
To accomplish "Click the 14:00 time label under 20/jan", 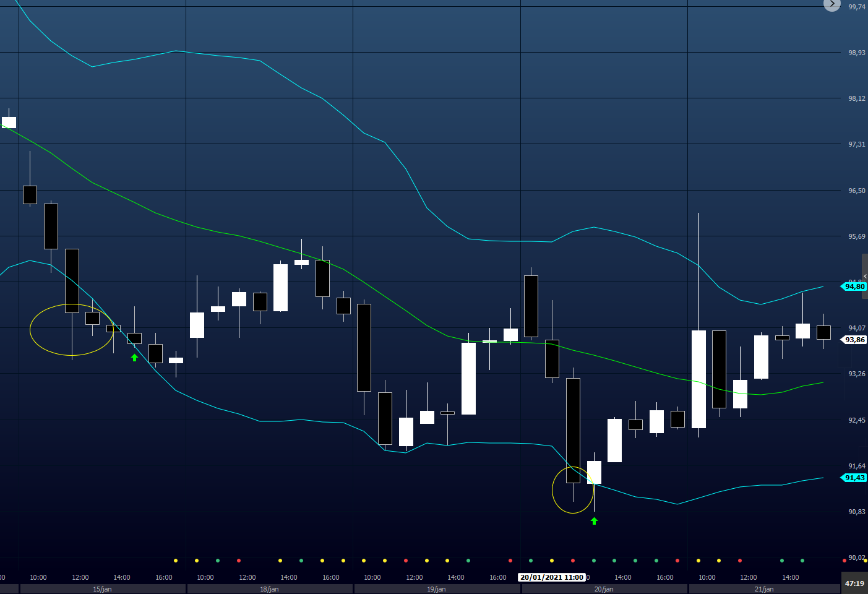I will point(623,577).
